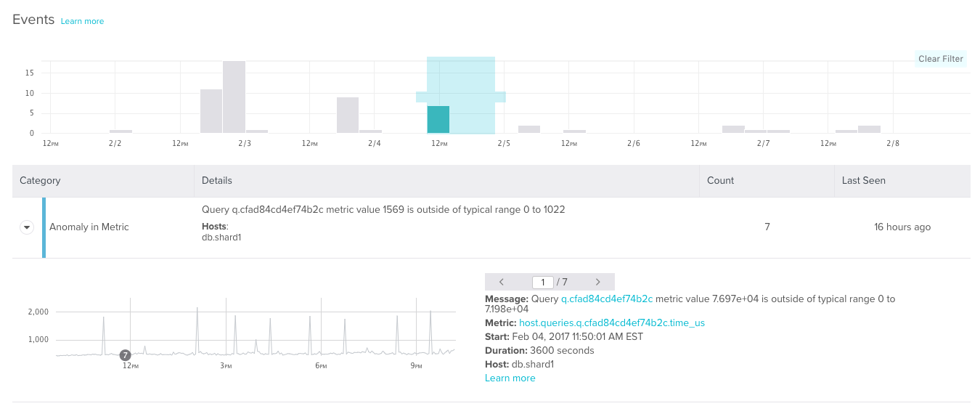The width and height of the screenshot is (980, 414).
Task: Collapse the Anomaly in Metric row
Action: point(27,227)
